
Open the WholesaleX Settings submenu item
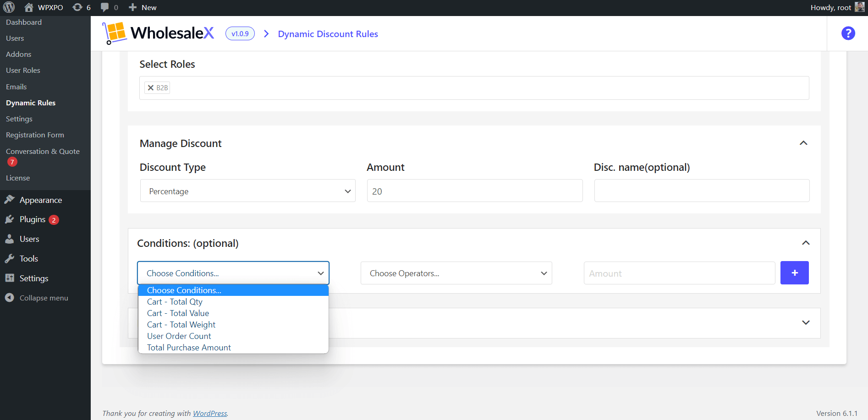click(19, 119)
